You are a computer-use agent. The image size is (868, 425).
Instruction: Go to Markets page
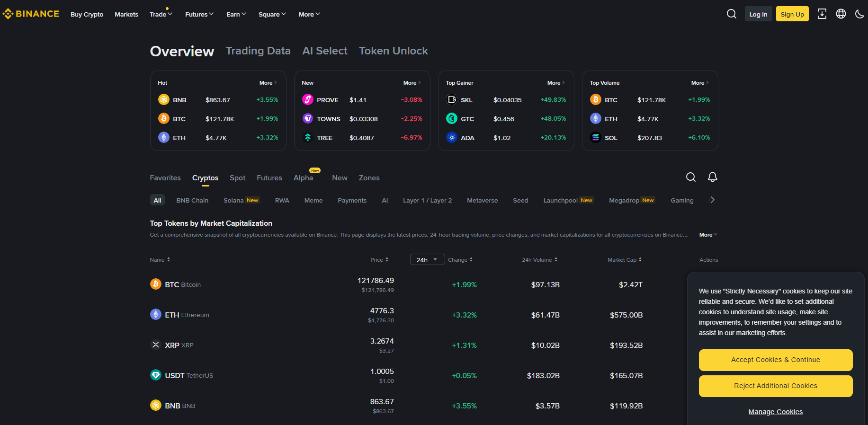[x=126, y=14]
